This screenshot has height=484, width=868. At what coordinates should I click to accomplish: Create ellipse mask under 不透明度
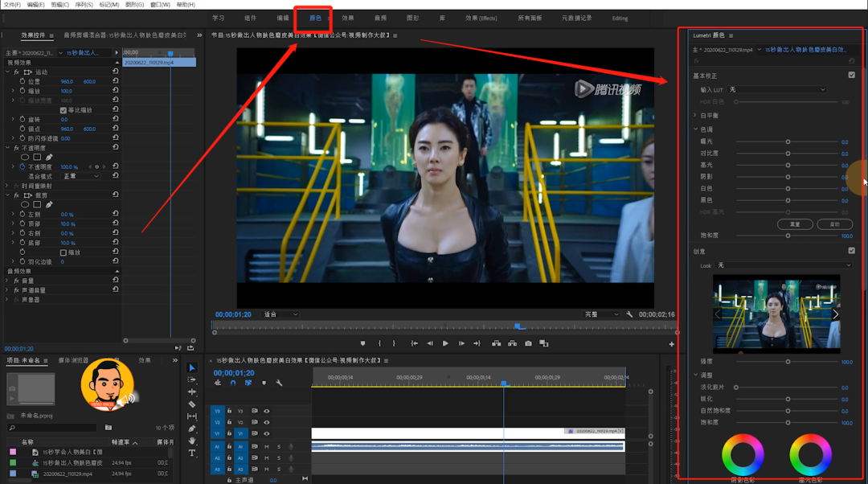tap(25, 158)
